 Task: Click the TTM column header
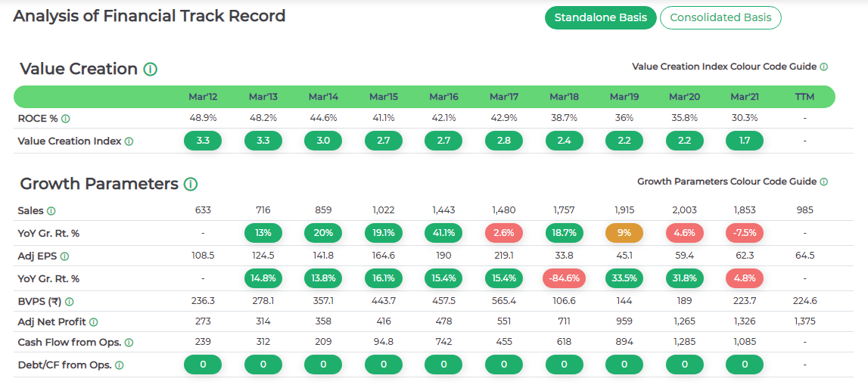804,97
